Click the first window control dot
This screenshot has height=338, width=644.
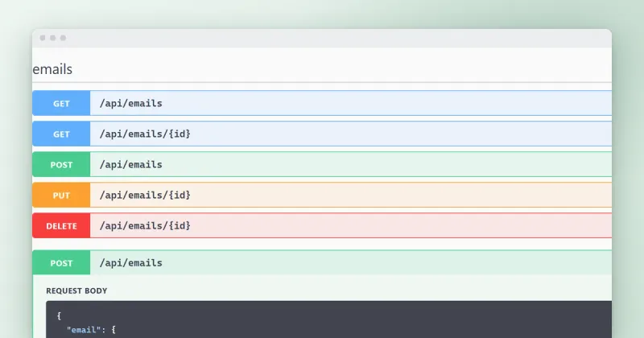pyautogui.click(x=43, y=38)
